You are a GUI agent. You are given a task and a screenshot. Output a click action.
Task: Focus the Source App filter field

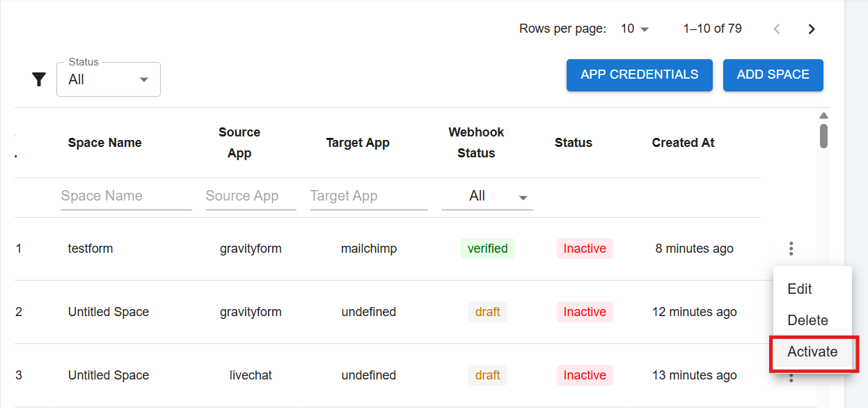[x=251, y=196]
